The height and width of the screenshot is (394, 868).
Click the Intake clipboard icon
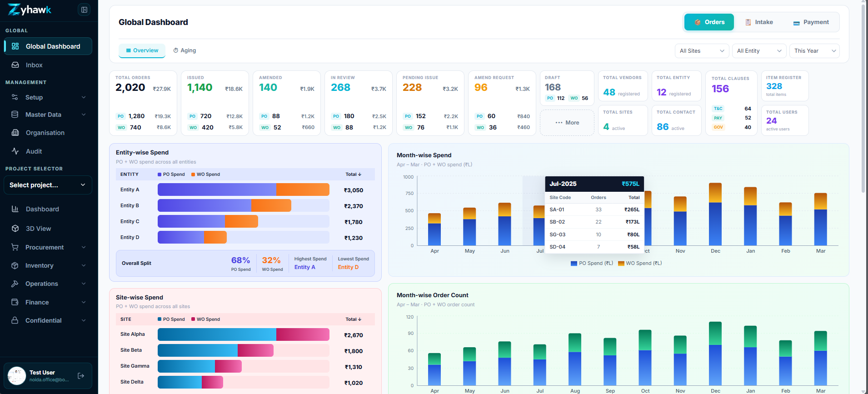click(748, 22)
